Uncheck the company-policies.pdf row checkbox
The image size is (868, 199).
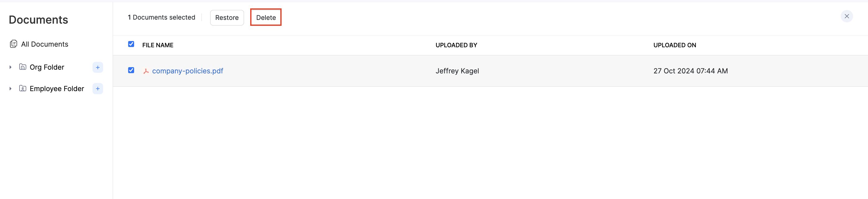pyautogui.click(x=131, y=70)
